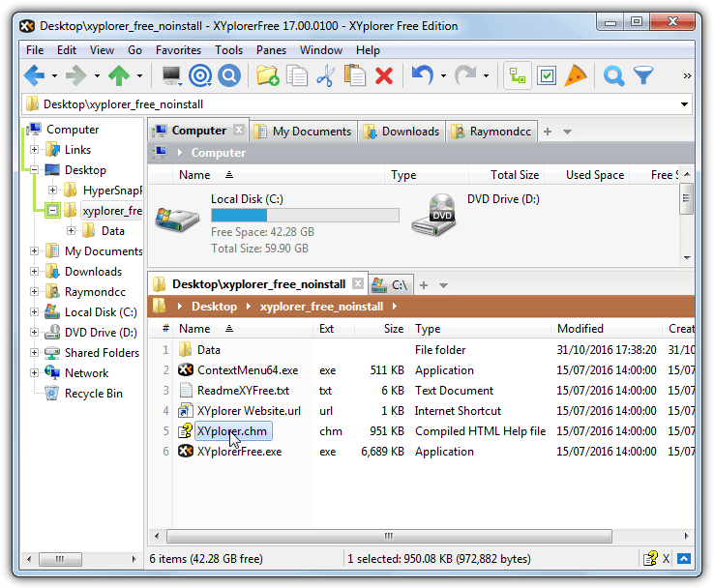Expand the HyperSnap tree folder
The image size is (714, 588).
(x=53, y=190)
